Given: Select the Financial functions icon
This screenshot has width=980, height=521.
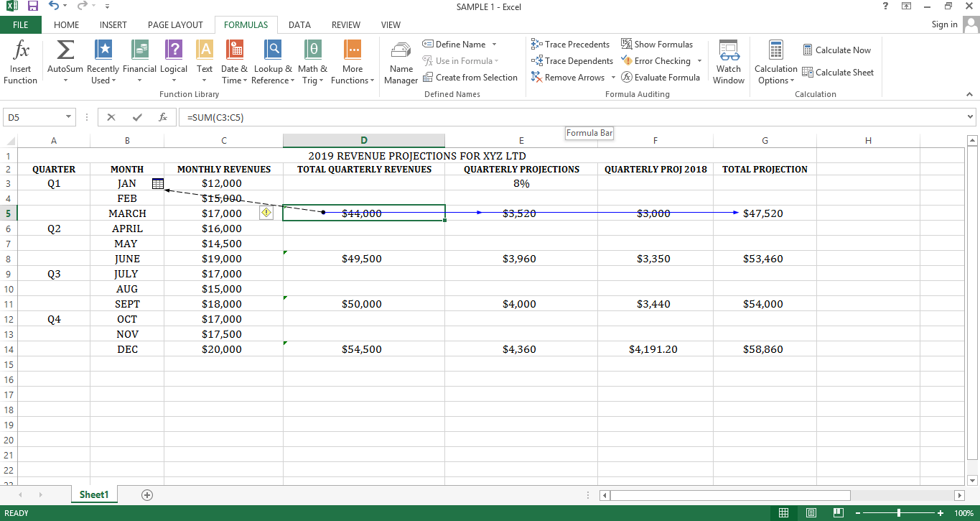Looking at the screenshot, I should click(x=139, y=61).
